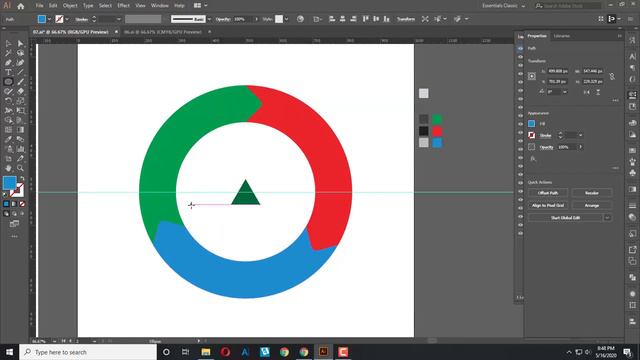The height and width of the screenshot is (360, 640).
Task: Open the Effect menu
Action: [x=123, y=6]
